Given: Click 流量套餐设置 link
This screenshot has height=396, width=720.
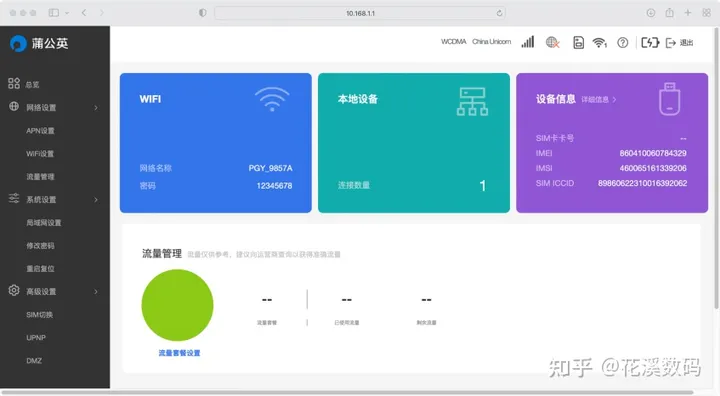Looking at the screenshot, I should click(x=180, y=353).
